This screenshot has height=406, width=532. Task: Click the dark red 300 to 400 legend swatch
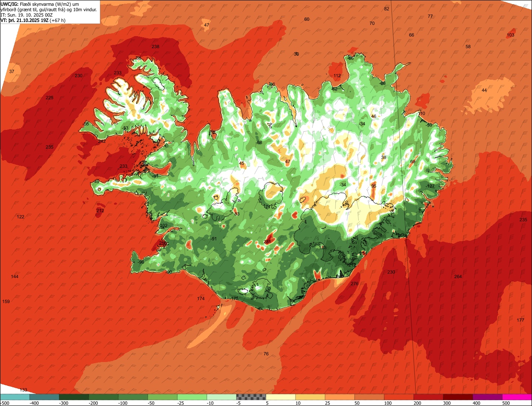(x=458, y=397)
